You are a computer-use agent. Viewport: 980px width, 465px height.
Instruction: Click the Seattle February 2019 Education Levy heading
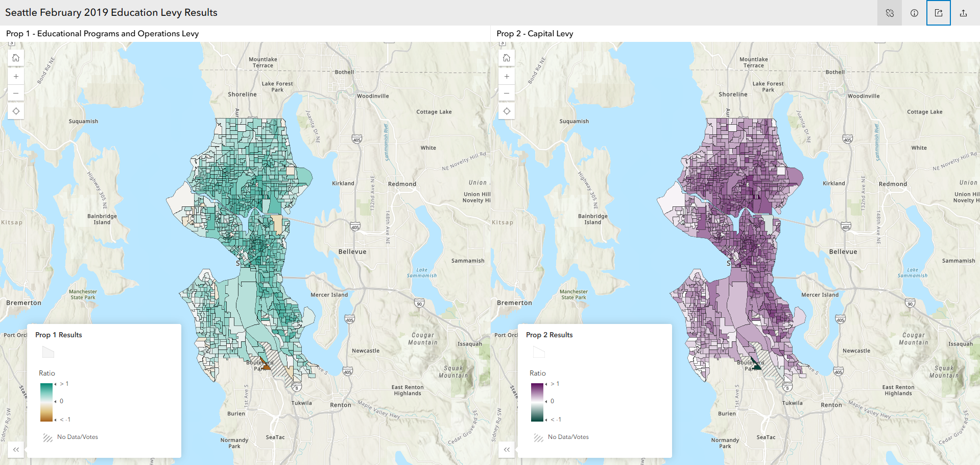[111, 13]
